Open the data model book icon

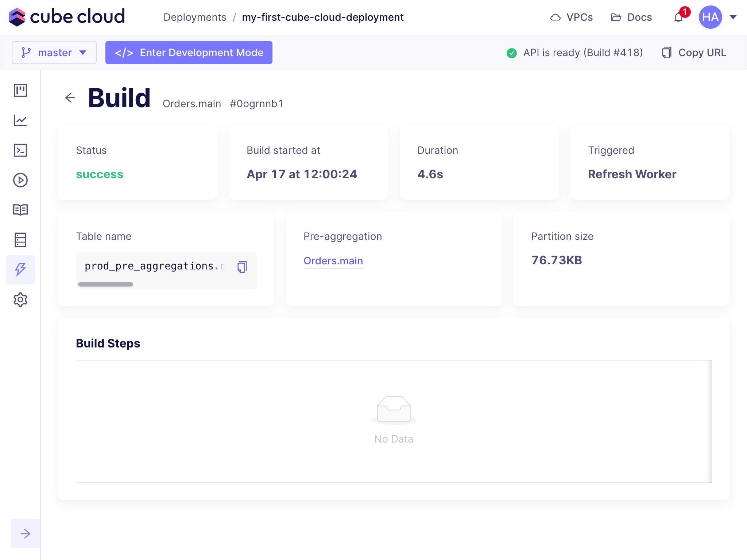pyautogui.click(x=20, y=210)
